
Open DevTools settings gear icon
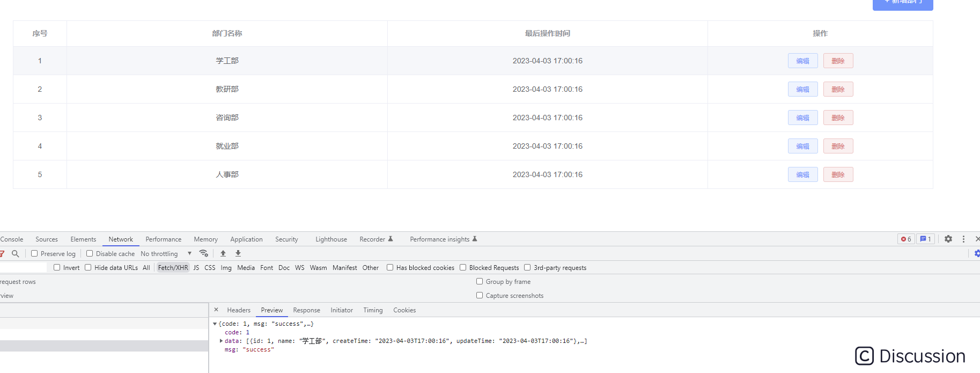pos(948,239)
